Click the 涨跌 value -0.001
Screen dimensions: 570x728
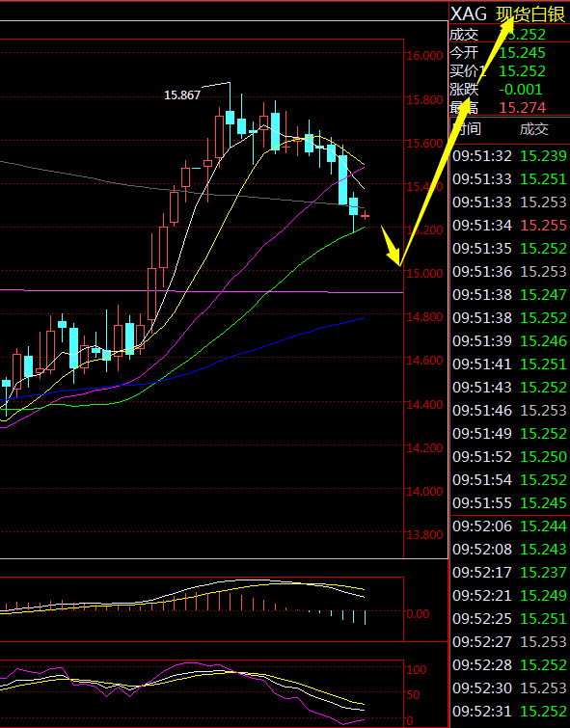(520, 89)
